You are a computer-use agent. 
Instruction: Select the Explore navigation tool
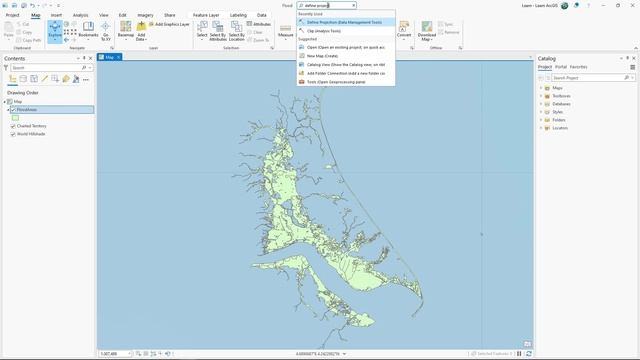tap(55, 31)
